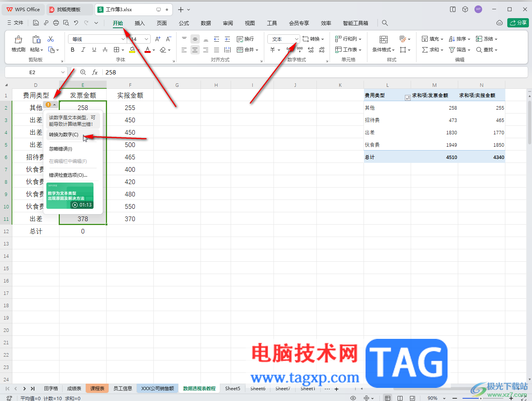Open the font size dropdown
The width and height of the screenshot is (532, 401).
click(x=146, y=39)
